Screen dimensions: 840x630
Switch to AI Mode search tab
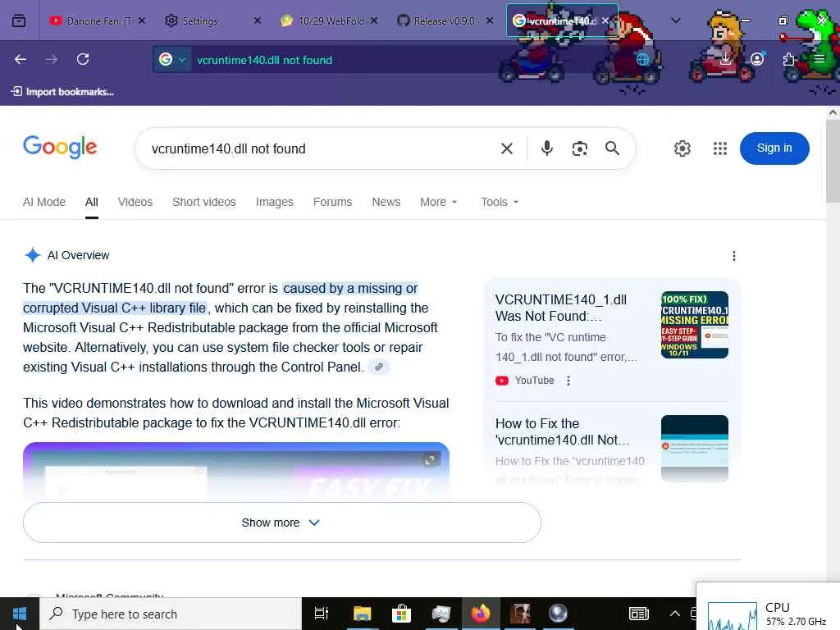coord(44,202)
